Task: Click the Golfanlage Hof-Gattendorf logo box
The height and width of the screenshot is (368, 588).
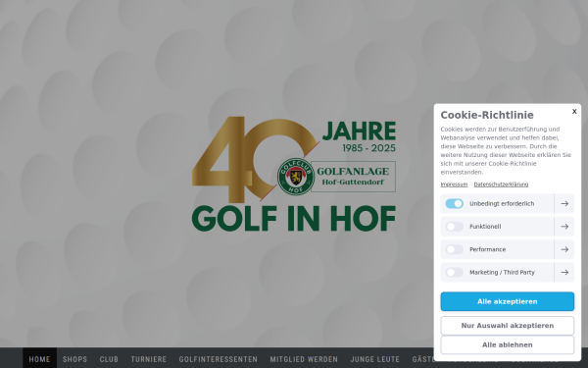Action: [x=353, y=177]
